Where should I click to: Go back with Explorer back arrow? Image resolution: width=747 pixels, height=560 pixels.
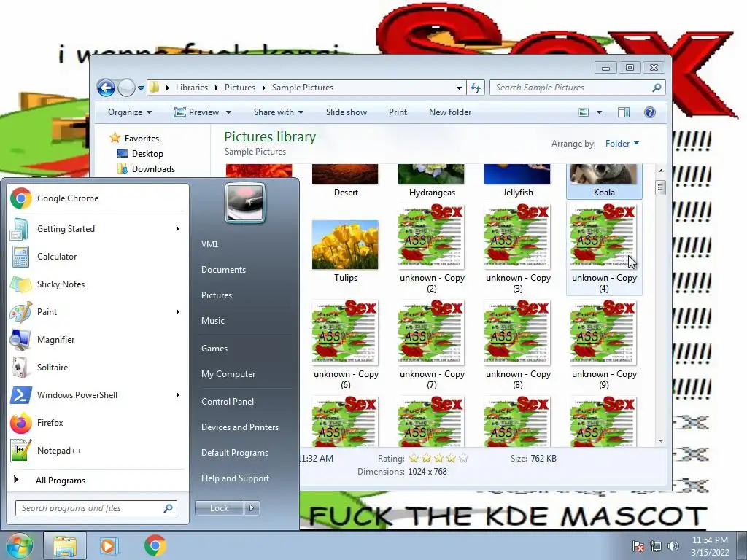(x=107, y=87)
